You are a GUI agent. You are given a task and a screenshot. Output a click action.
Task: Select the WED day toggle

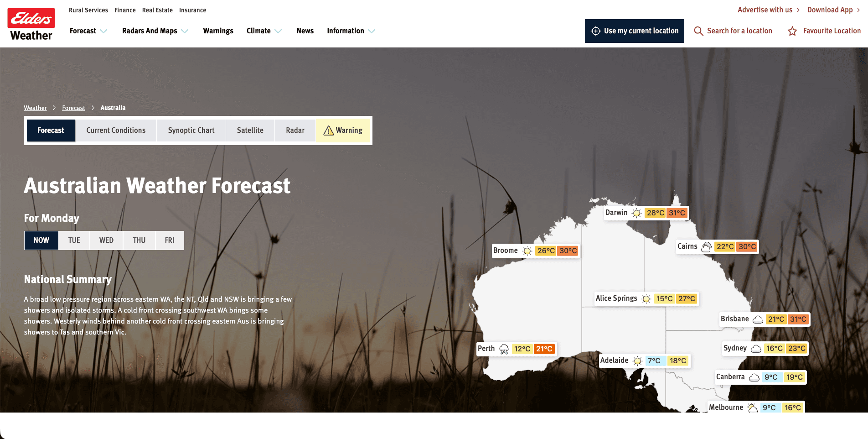[x=107, y=240]
